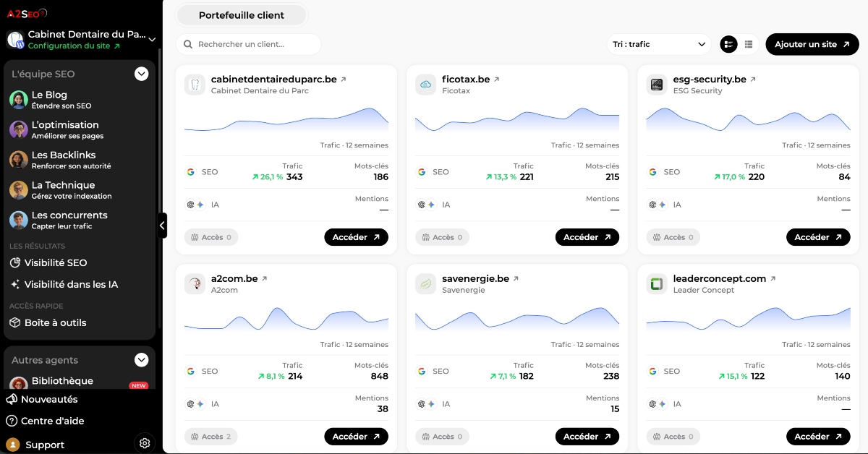Focus the Rechercher un client search field
Screen dimensions: 868x454
click(x=249, y=44)
